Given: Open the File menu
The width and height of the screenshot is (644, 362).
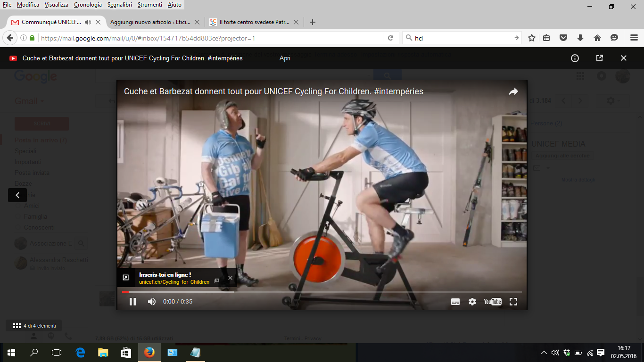Looking at the screenshot, I should (7, 5).
